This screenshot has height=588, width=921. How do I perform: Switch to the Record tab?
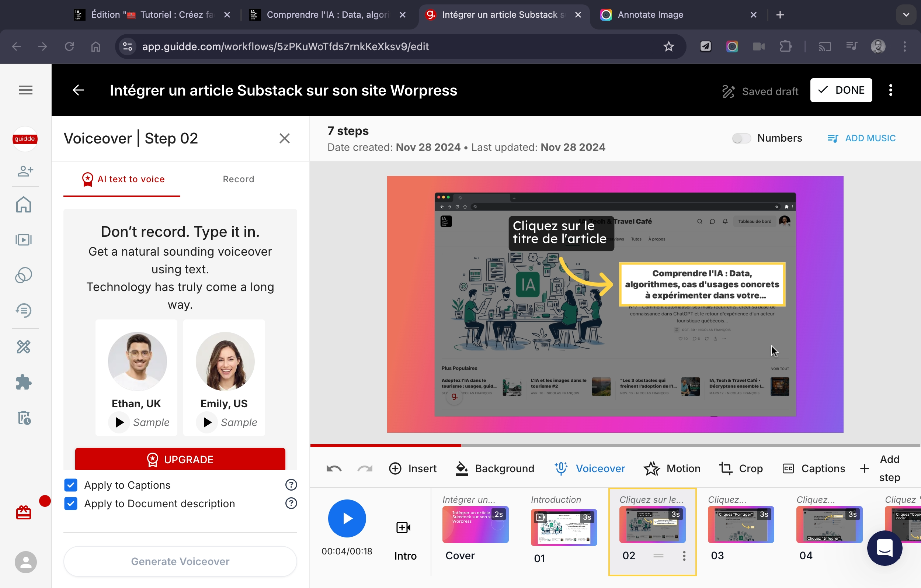(238, 179)
